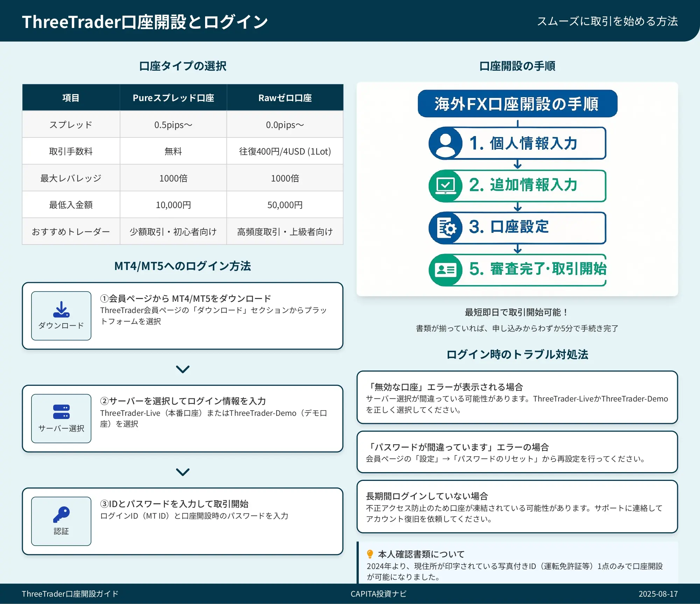Click the Pureスプレッド口座 column header
This screenshot has width=700, height=604.
pos(173,98)
